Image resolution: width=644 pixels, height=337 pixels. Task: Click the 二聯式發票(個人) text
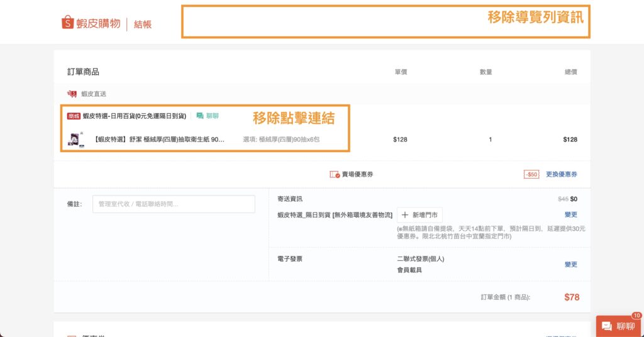pos(421,259)
